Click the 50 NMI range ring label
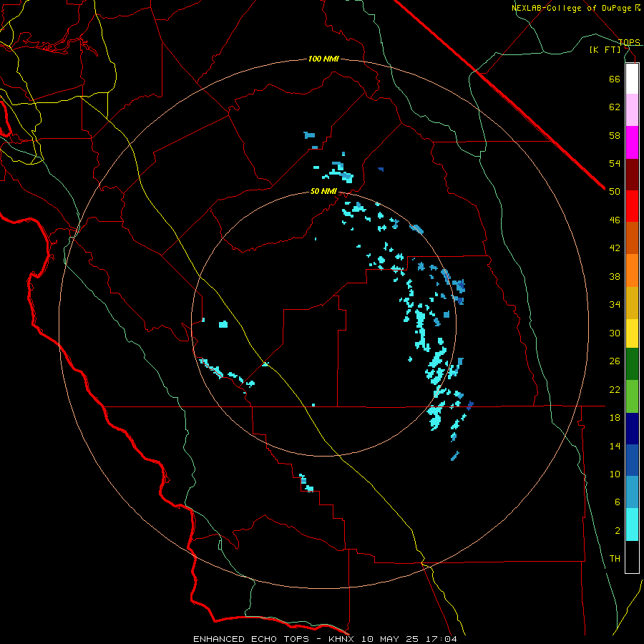 [x=323, y=191]
